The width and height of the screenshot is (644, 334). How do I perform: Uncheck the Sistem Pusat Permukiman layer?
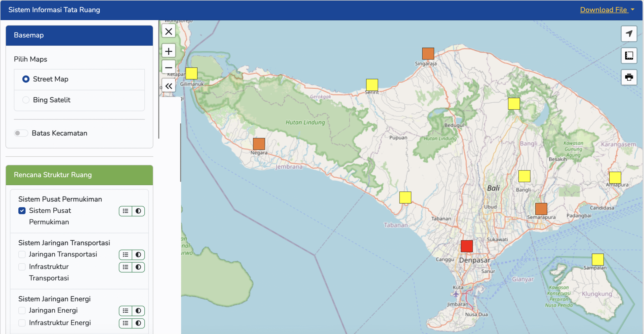(22, 211)
